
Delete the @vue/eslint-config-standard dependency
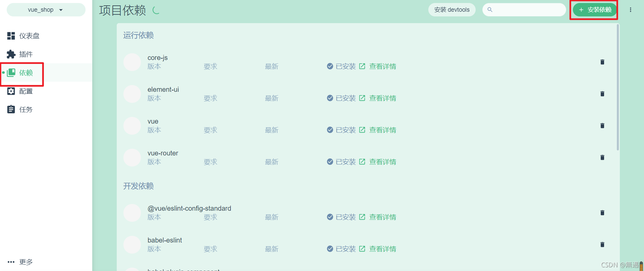coord(602,213)
